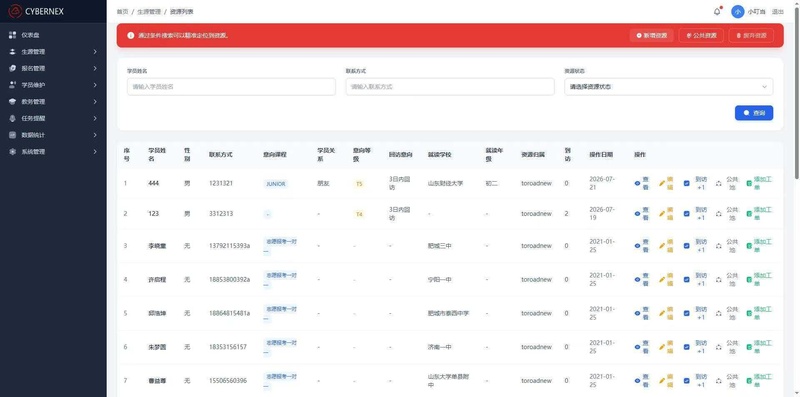Go to 首页 in the breadcrumb
The height and width of the screenshot is (397, 800).
(x=122, y=12)
